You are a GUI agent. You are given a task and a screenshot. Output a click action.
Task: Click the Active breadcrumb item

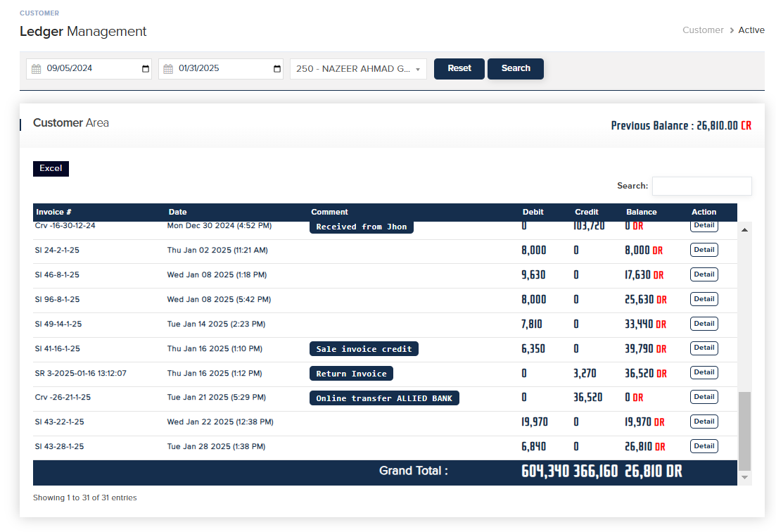pos(751,30)
